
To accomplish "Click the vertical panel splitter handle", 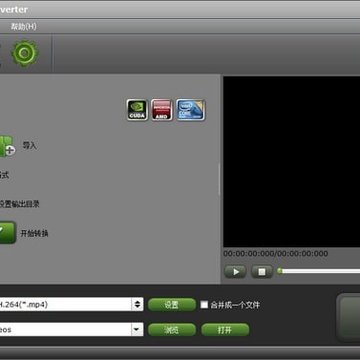I will point(219,179).
